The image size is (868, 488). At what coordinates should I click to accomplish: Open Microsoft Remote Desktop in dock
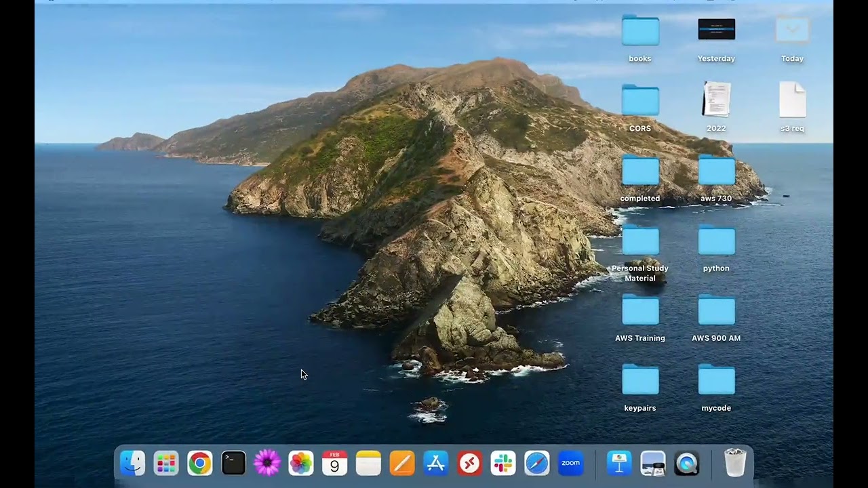coord(469,464)
